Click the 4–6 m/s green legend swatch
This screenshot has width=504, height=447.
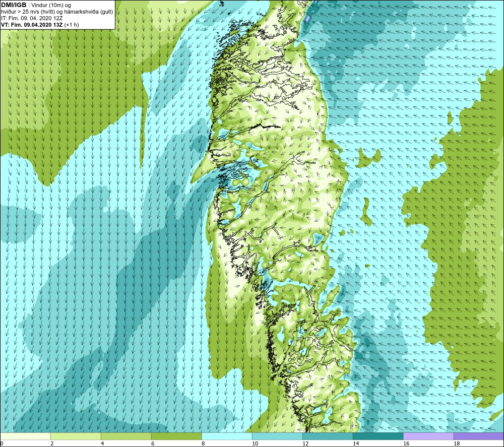point(126,436)
